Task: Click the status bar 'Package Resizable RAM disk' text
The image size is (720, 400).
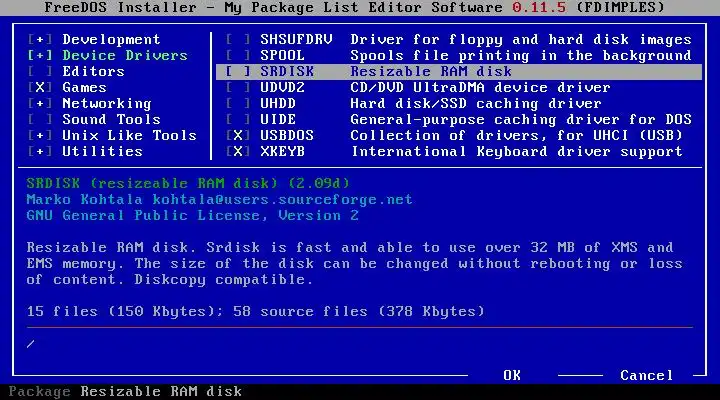Action: 125,392
